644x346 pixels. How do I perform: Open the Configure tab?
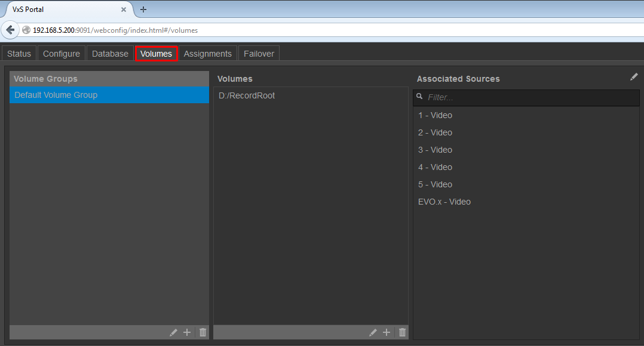point(61,53)
